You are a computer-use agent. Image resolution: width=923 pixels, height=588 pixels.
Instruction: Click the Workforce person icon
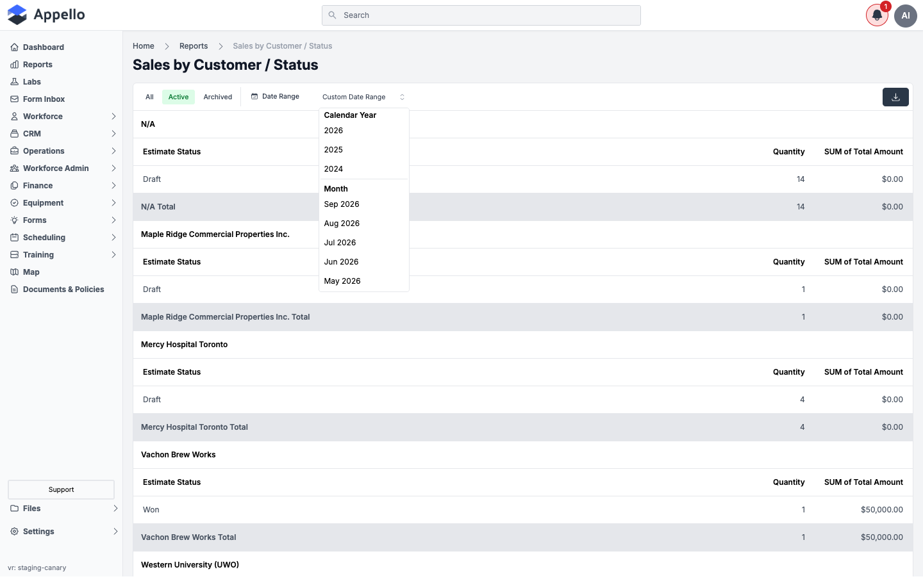tap(14, 117)
